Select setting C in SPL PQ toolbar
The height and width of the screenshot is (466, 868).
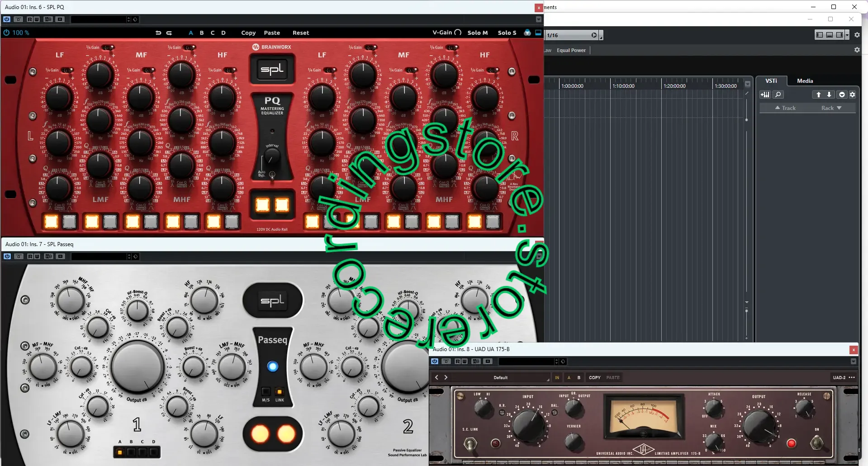(213, 33)
